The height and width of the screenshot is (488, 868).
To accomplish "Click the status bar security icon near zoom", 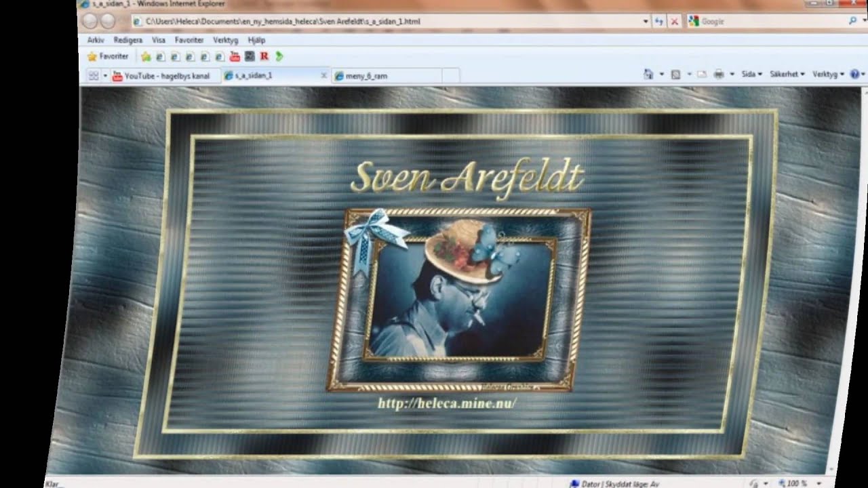I will click(x=754, y=483).
